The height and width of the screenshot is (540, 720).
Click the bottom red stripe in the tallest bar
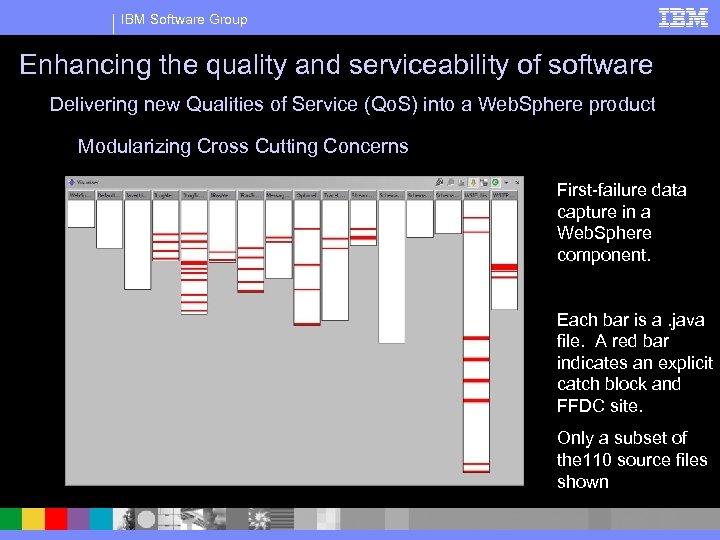(476, 471)
